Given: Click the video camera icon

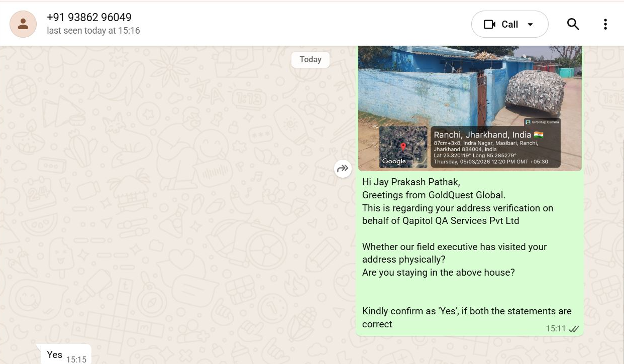Looking at the screenshot, I should tap(489, 24).
